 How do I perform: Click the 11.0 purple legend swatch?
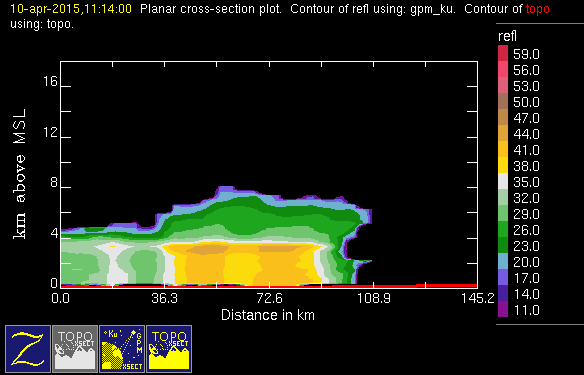pos(503,309)
